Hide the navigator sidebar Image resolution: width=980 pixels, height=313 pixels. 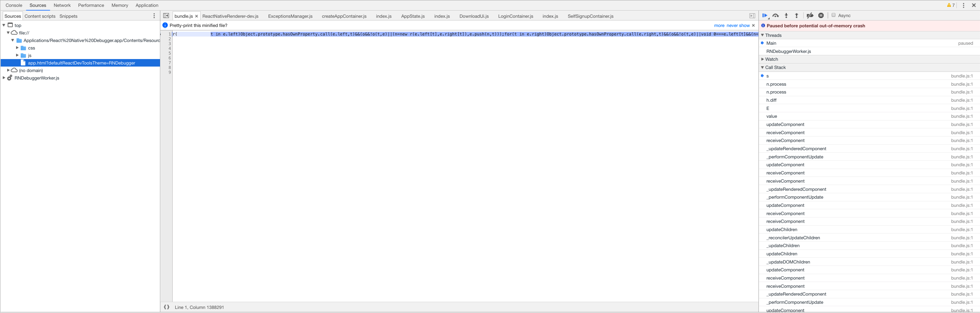click(x=166, y=16)
